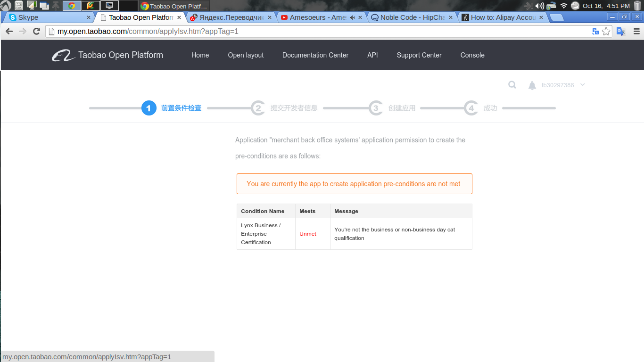
Task: Click the show desktop windows icon
Action: coord(44,6)
